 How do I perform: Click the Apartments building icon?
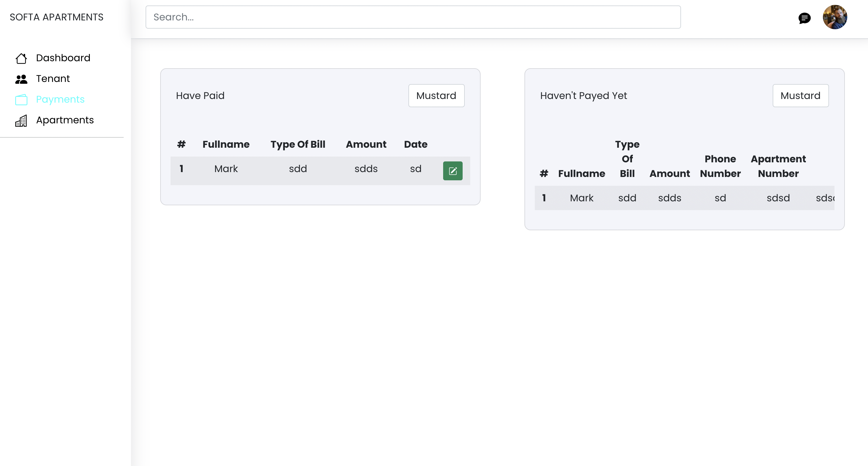click(x=21, y=121)
